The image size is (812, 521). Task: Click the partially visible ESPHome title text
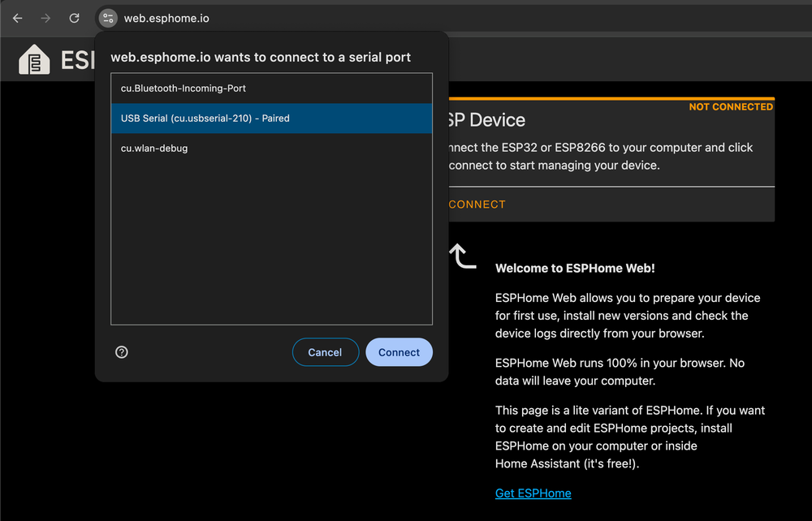click(77, 59)
